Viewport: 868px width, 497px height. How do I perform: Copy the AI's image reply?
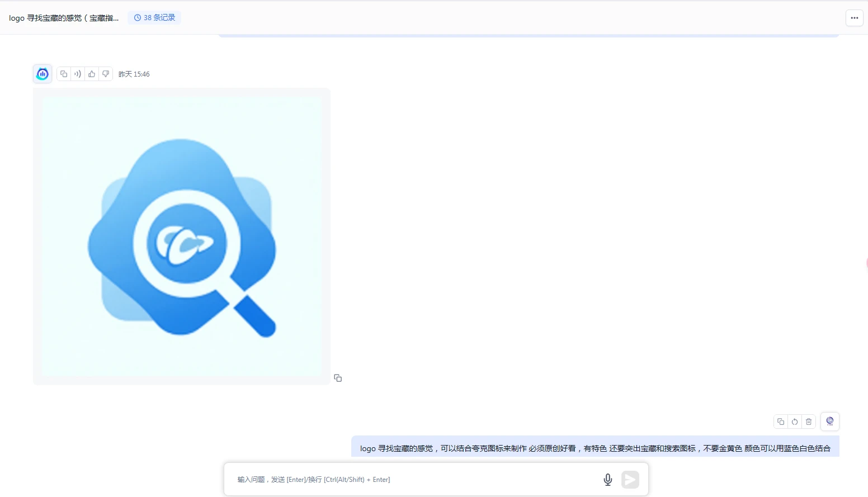pyautogui.click(x=64, y=74)
